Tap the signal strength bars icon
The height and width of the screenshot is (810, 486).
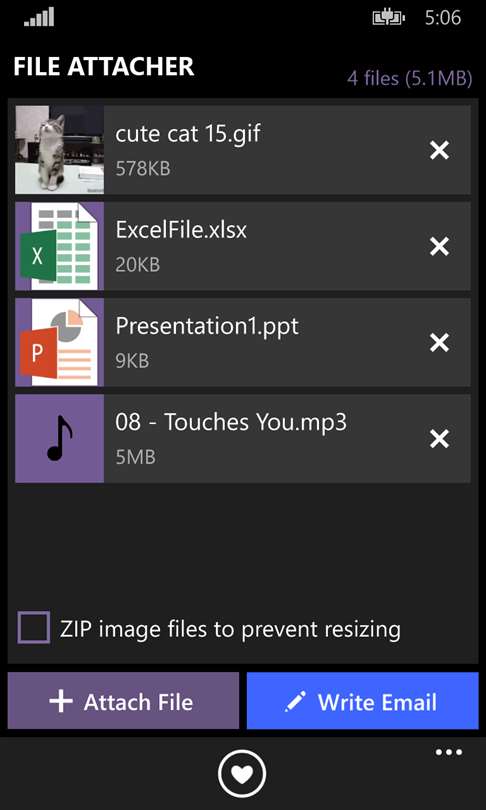[x=39, y=17]
